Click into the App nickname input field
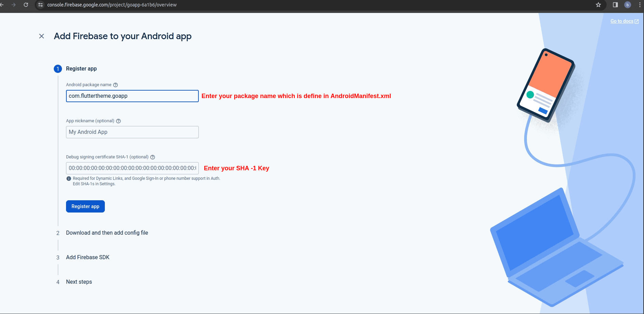The image size is (644, 314). 132,132
